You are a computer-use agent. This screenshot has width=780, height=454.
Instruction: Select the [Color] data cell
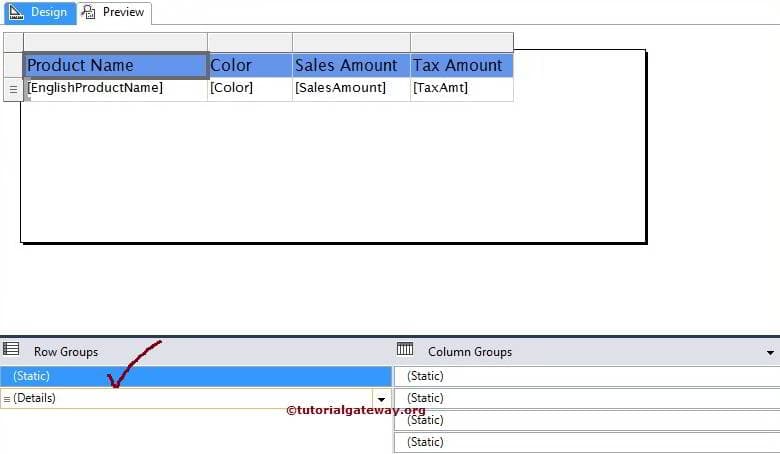(250, 90)
